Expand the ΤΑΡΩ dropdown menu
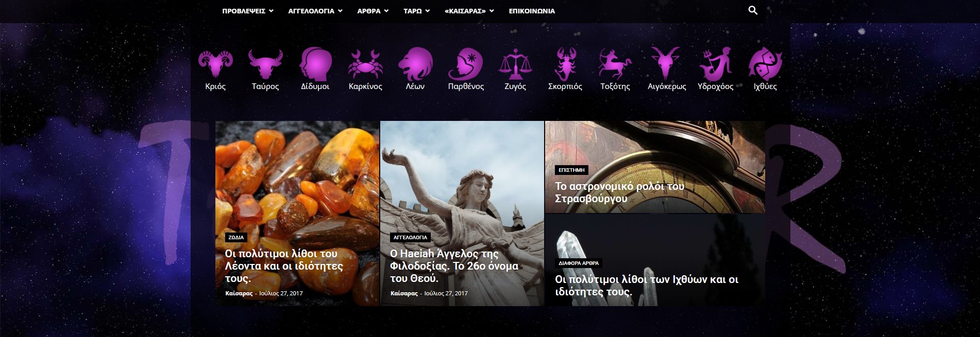Viewport: 980px width, 337px height. (417, 11)
